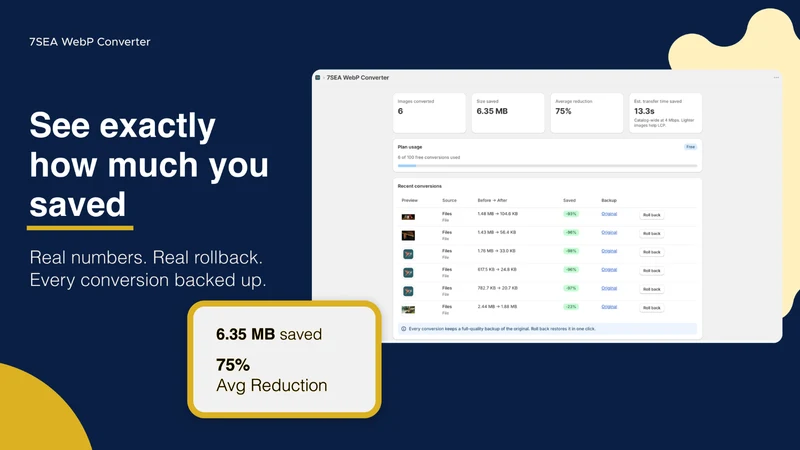Click the Backup column header
800x450 pixels.
pos(609,201)
